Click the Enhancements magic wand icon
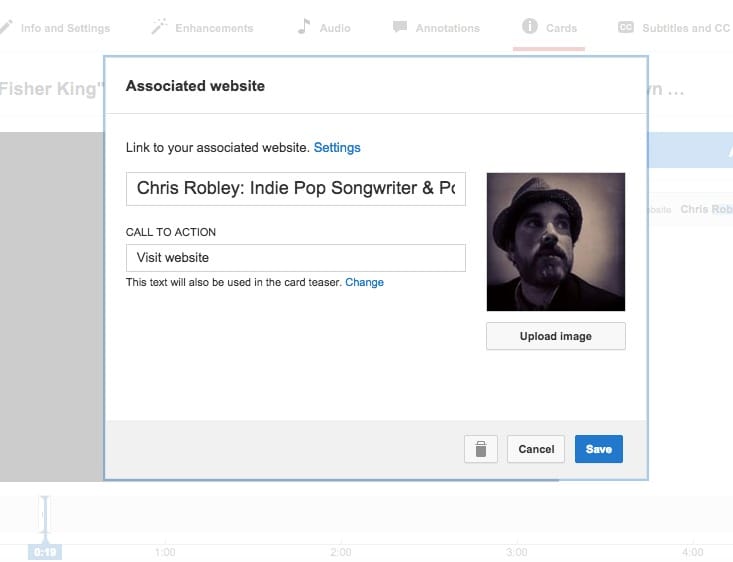This screenshot has height=562, width=733. 159,27
